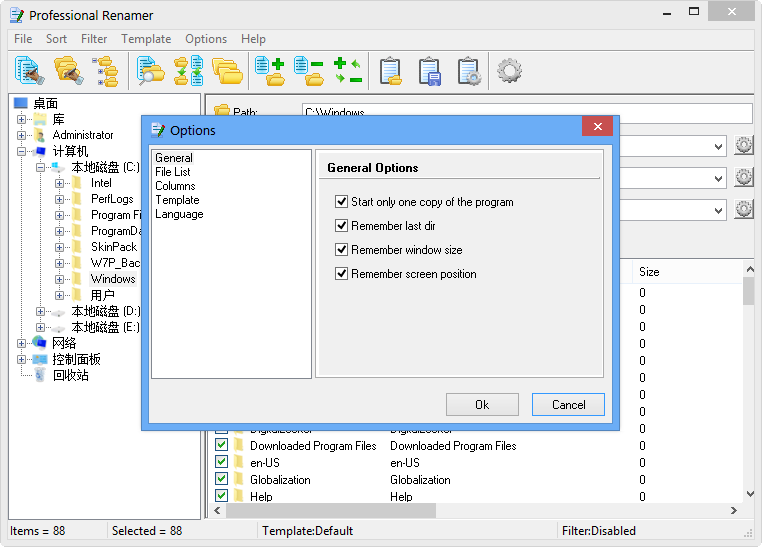Click the clipboard with floppy save icon
762x547 pixels.
pos(430,71)
